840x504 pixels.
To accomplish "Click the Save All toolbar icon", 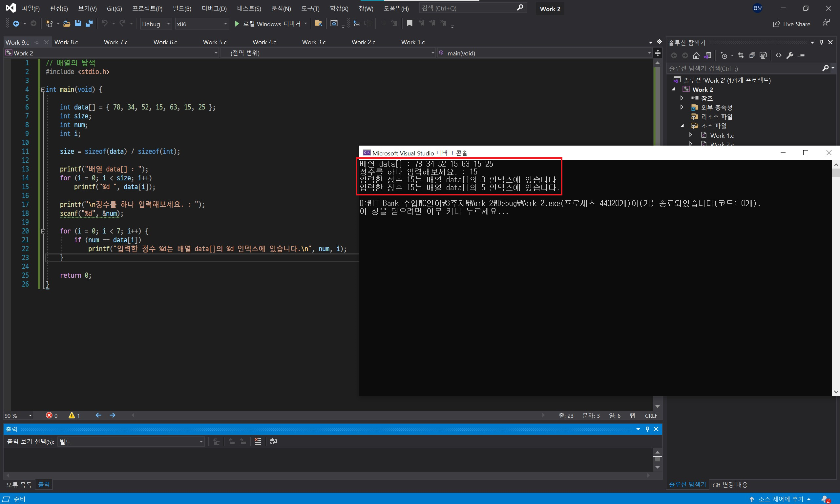I will 89,23.
